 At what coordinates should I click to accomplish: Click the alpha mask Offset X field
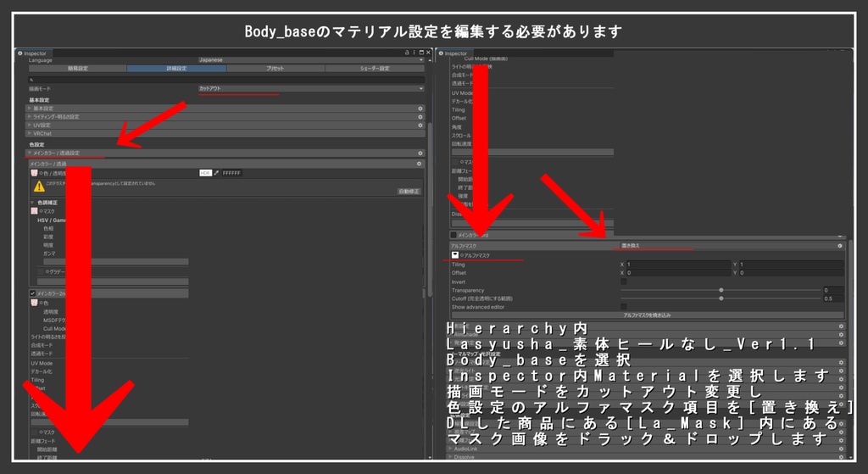[x=678, y=273]
